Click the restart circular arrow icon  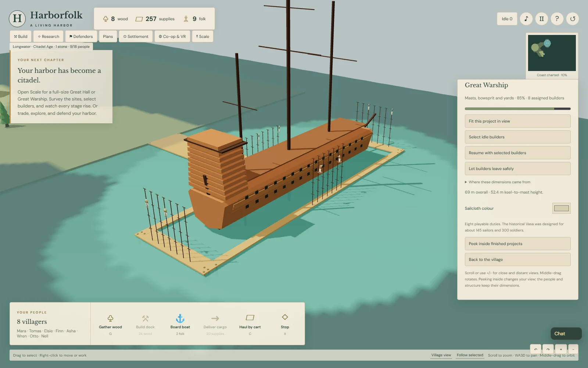(x=573, y=19)
